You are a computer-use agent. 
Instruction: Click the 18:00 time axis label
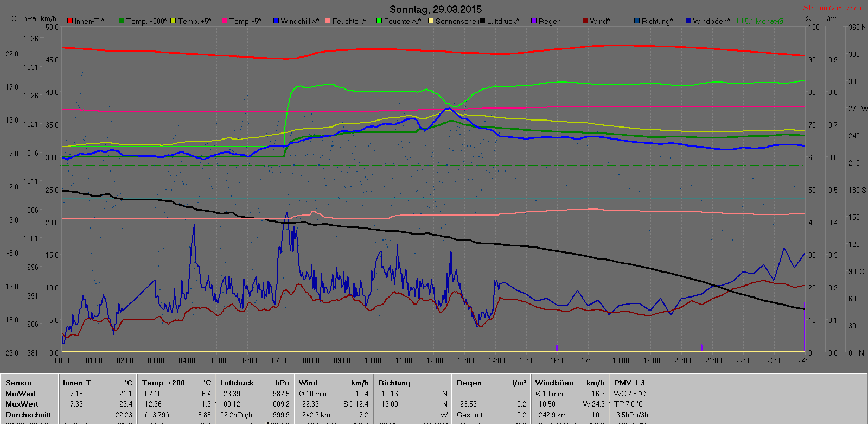tap(621, 360)
